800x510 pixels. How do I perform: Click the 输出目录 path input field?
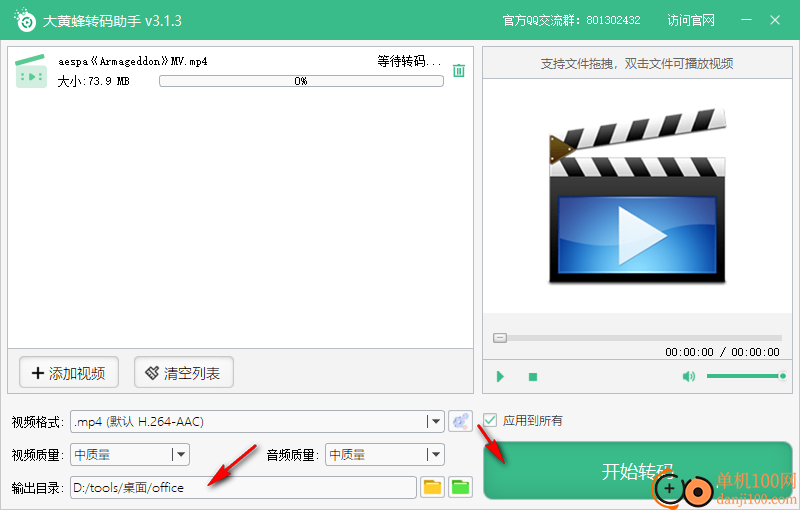(242, 487)
